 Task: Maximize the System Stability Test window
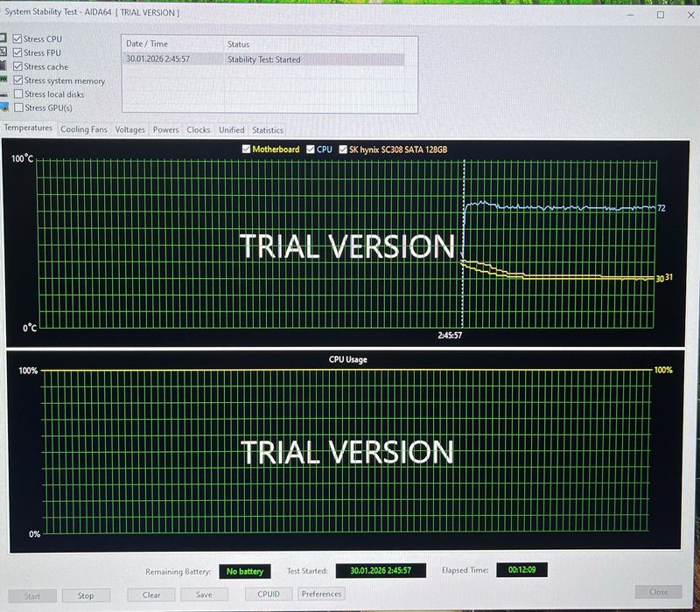[661, 15]
